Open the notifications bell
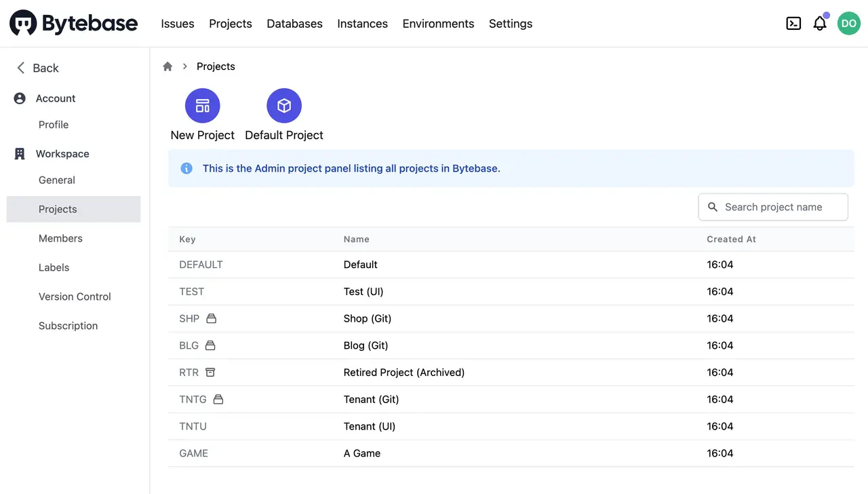The height and width of the screenshot is (494, 868). click(x=820, y=23)
